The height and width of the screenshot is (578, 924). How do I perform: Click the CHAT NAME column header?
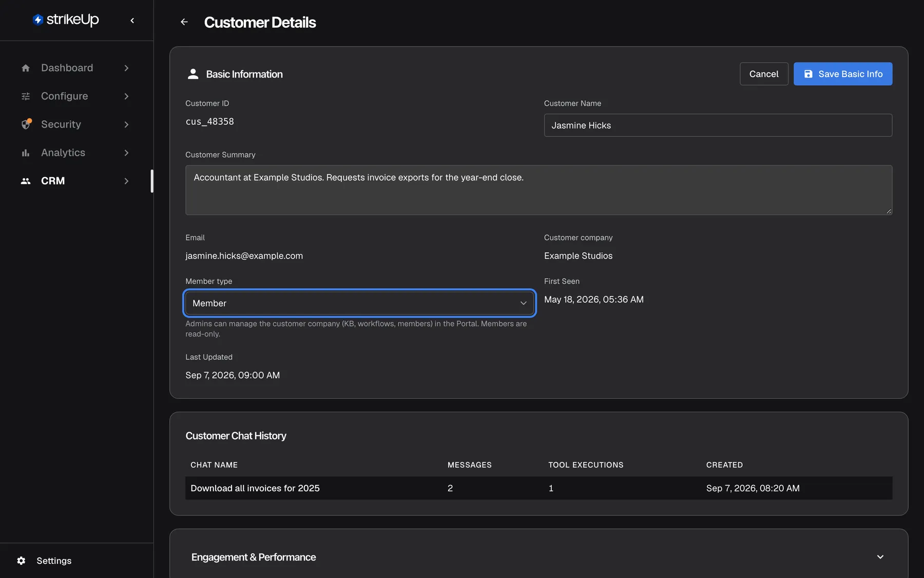pos(214,465)
